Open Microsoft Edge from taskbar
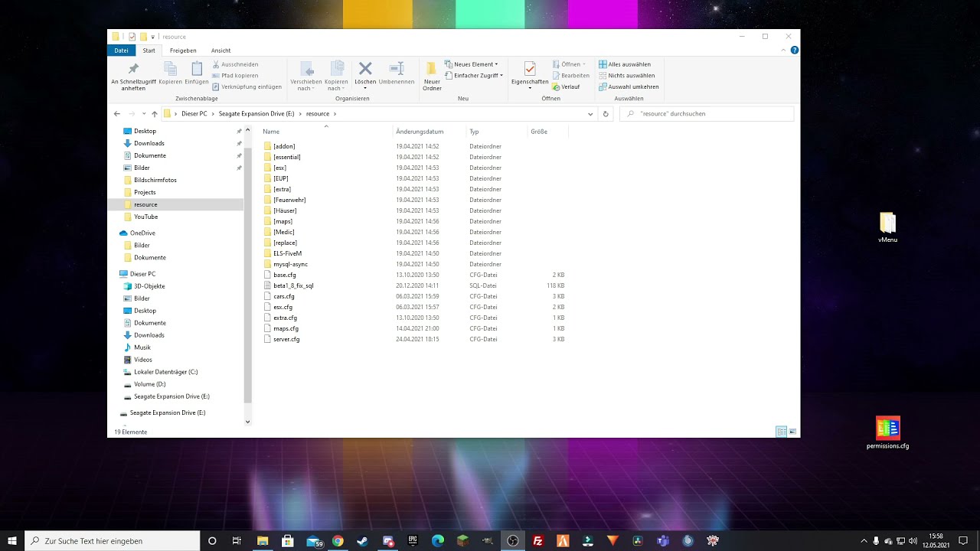This screenshot has width=980, height=551. click(438, 541)
